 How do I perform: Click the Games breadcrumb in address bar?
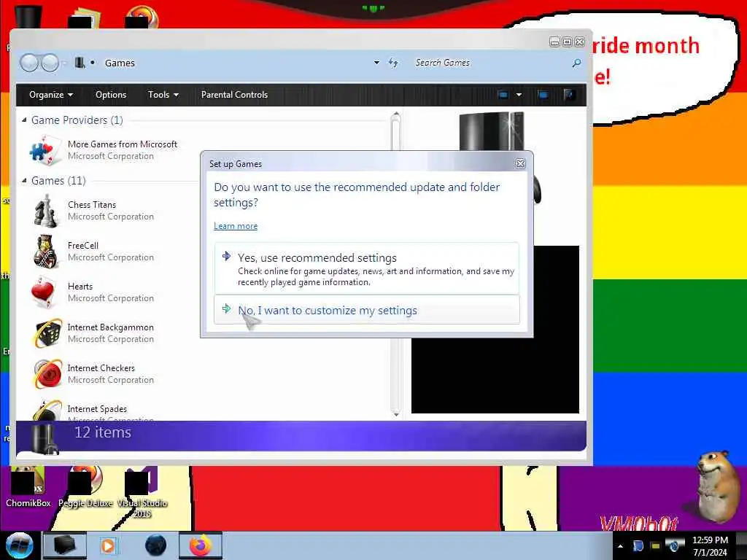coord(120,63)
